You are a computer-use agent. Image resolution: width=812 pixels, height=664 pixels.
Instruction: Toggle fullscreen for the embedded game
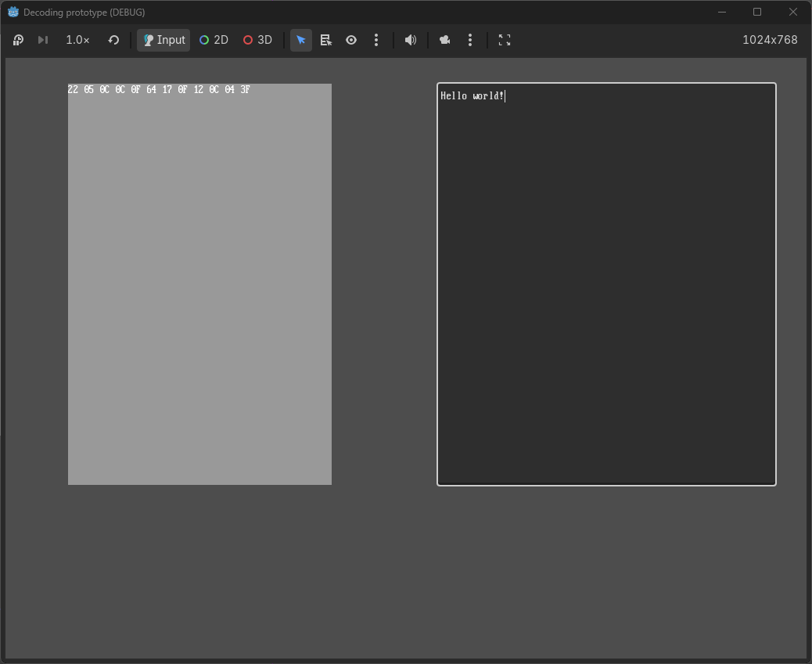(505, 40)
